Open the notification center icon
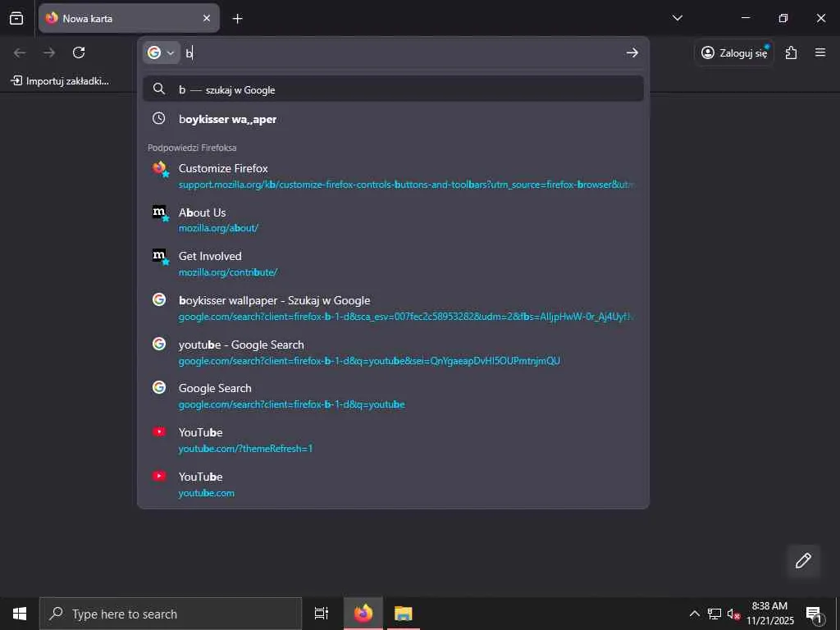 [x=814, y=614]
